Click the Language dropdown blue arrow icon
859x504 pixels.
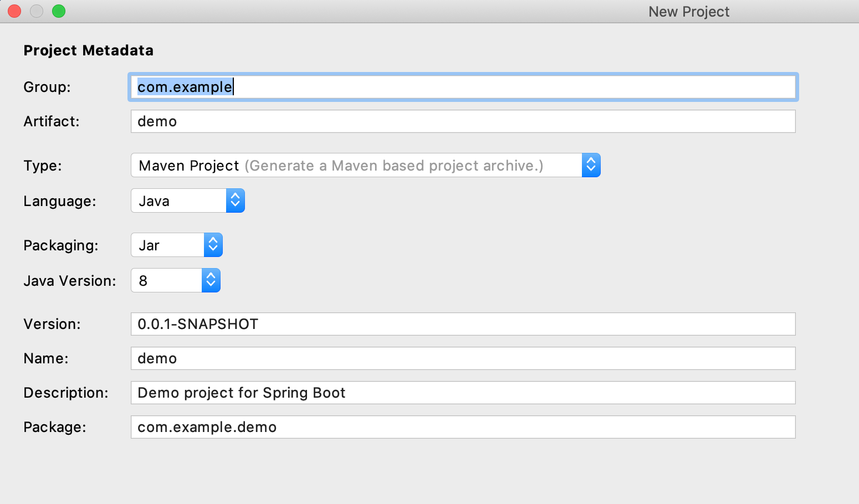coord(236,201)
